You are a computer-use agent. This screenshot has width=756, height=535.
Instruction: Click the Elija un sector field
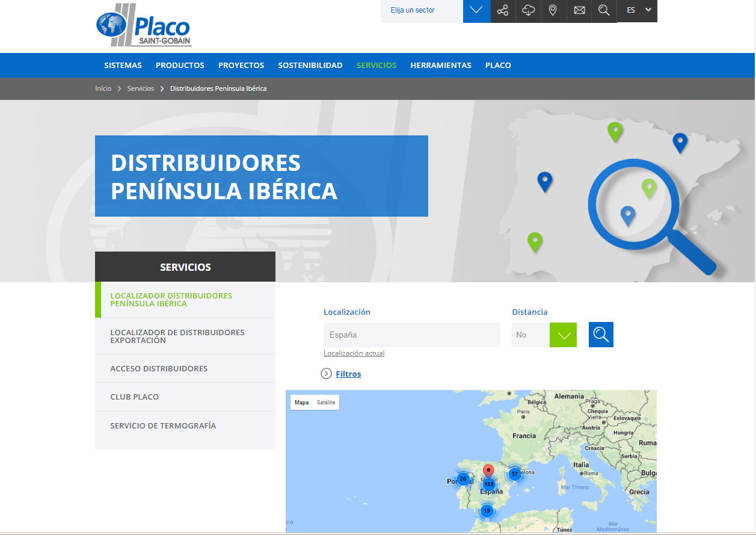422,10
